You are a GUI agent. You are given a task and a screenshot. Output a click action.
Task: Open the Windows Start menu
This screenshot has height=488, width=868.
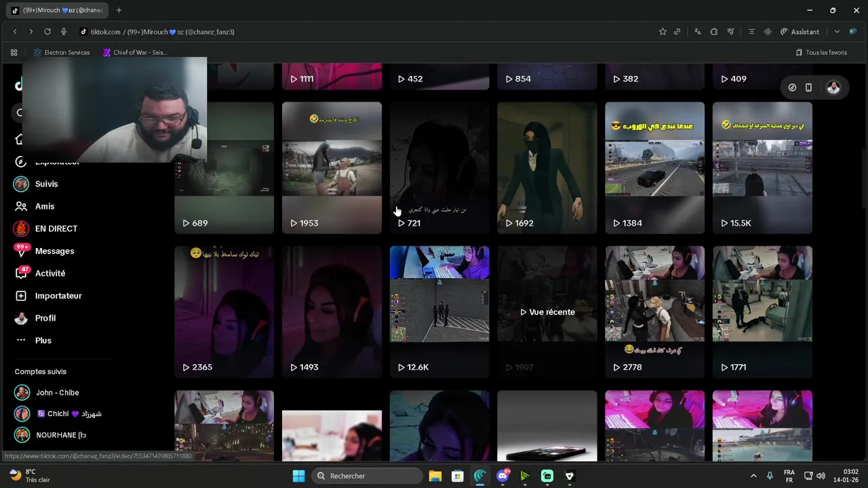[x=298, y=476]
